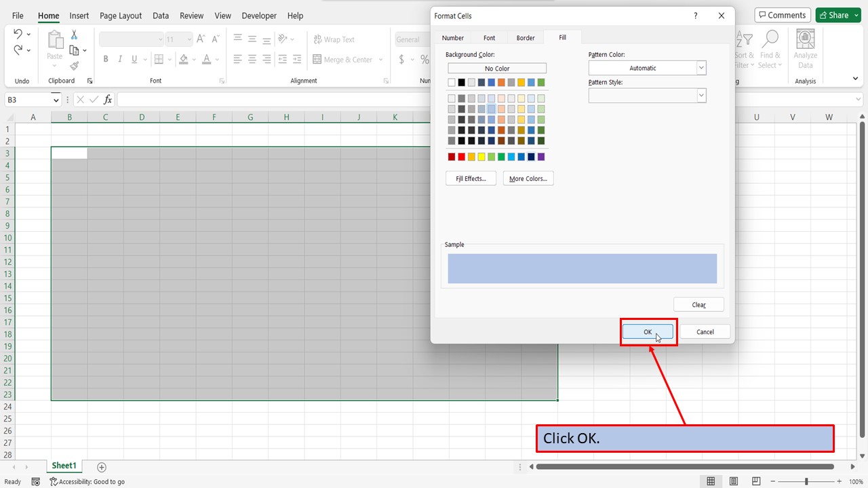Click the add new sheet plus icon

[x=102, y=467]
